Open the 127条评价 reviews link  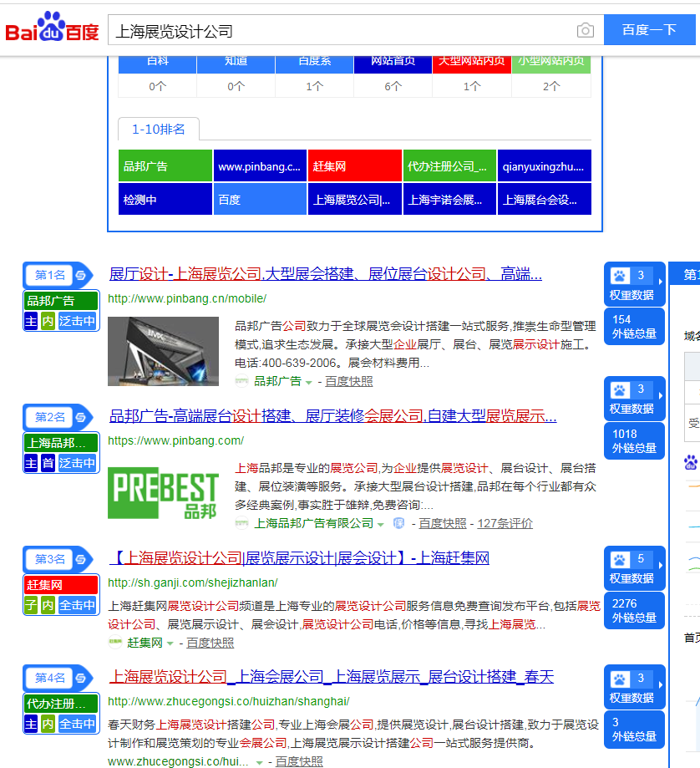point(505,524)
